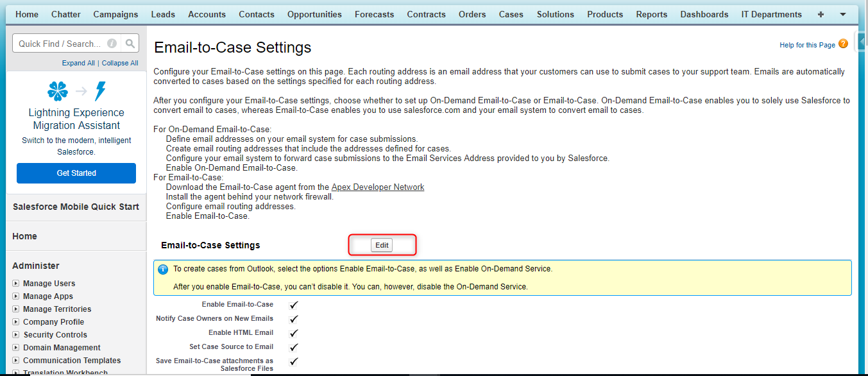Click the Collapse All link
The height and width of the screenshot is (376, 868).
(x=120, y=63)
